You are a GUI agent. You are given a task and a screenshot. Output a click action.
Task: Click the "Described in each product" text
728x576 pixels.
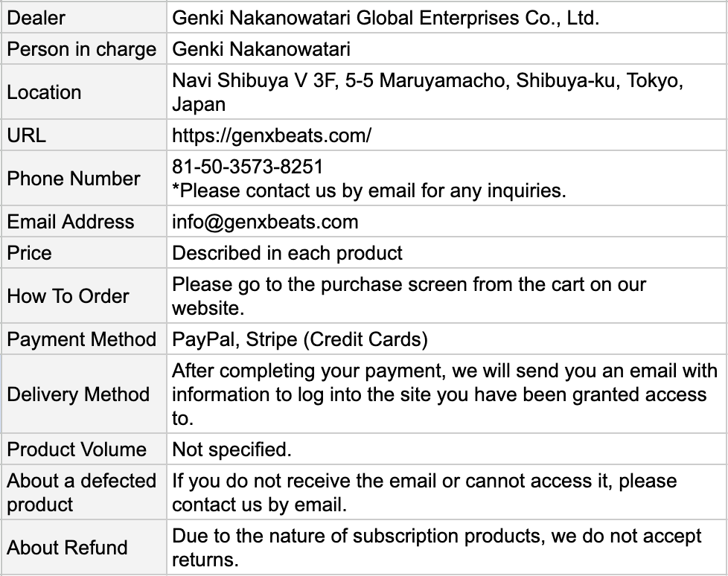287,253
